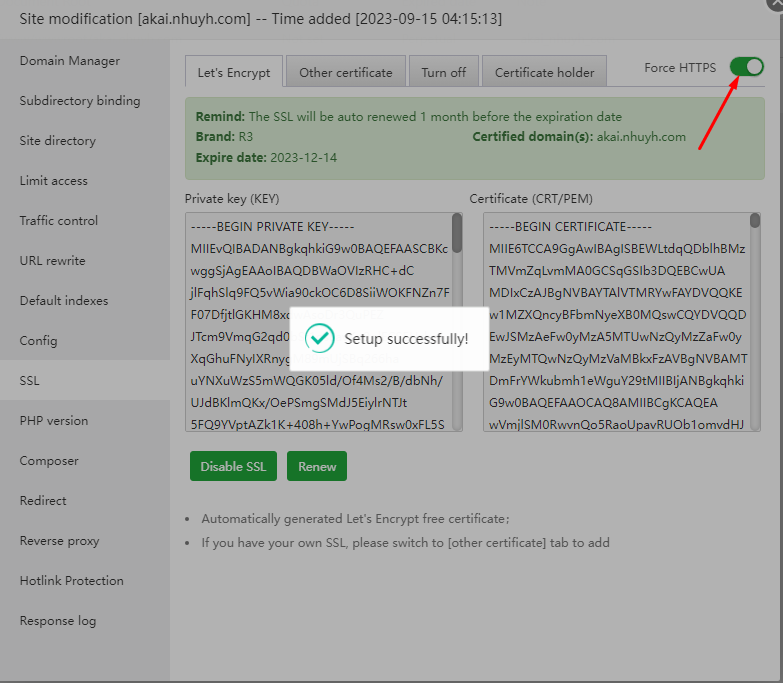
Task: Click the Let's Encrypt free certificate note
Action: (x=356, y=519)
